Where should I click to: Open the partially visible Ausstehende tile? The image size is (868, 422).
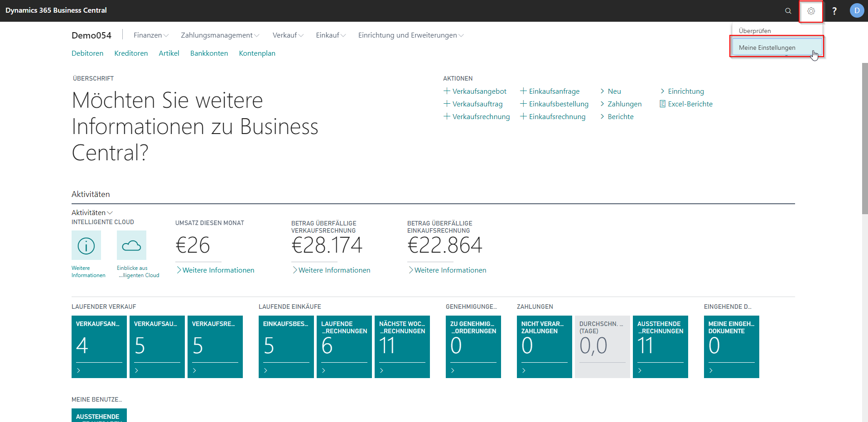[99, 415]
